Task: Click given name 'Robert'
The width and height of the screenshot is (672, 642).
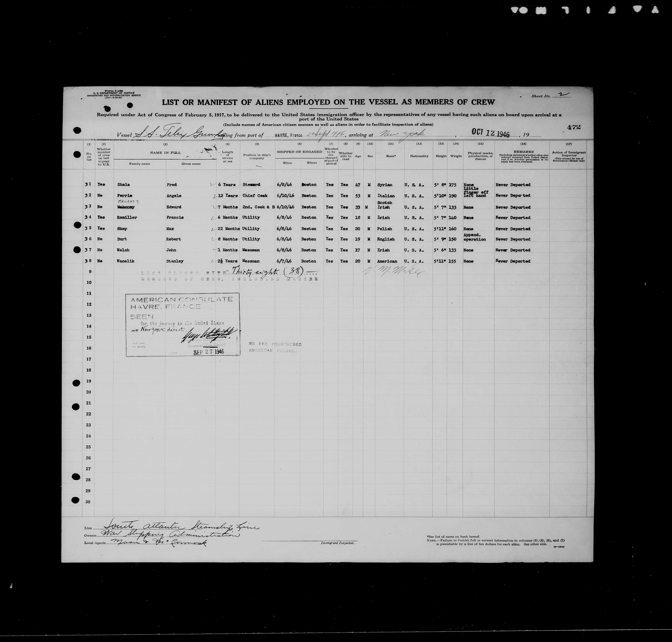Action: pyautogui.click(x=174, y=239)
